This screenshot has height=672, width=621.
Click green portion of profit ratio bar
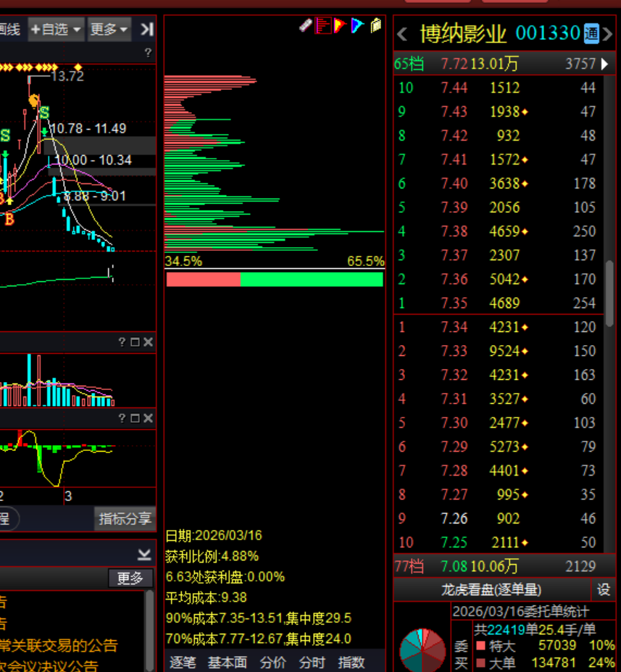click(312, 279)
